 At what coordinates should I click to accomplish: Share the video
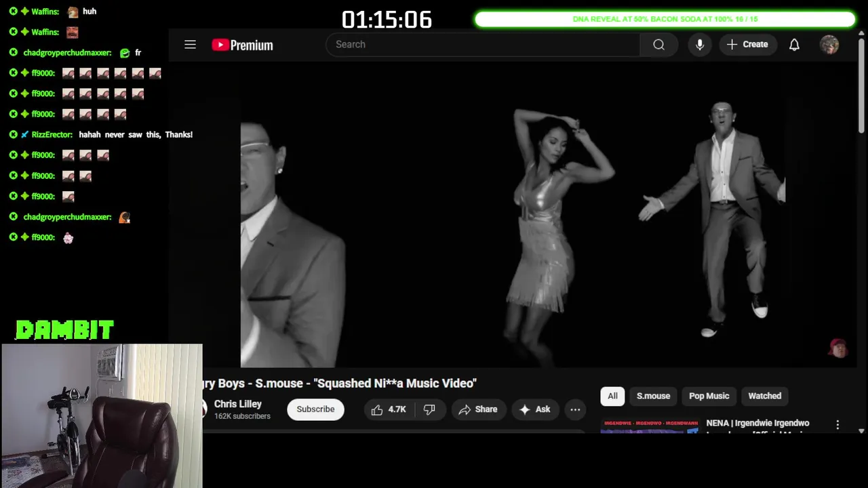tap(478, 409)
